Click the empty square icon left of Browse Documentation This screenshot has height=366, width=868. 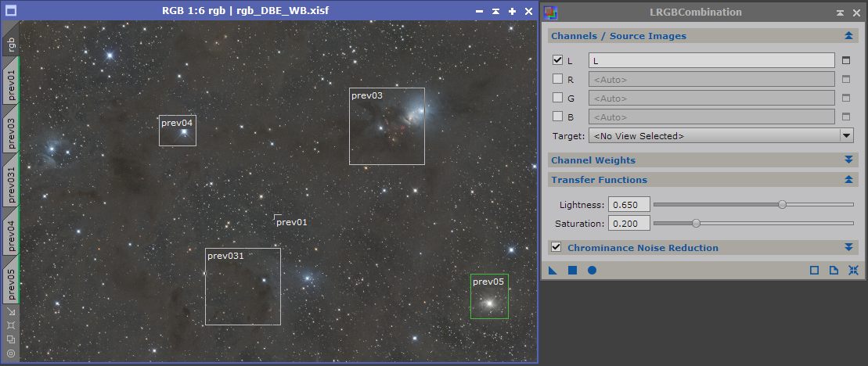[814, 271]
